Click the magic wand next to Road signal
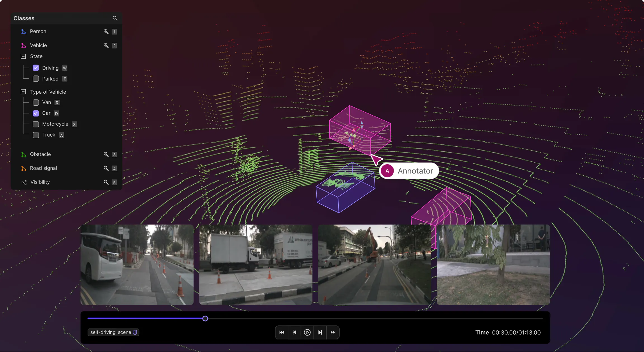The height and width of the screenshot is (352, 644). [106, 168]
